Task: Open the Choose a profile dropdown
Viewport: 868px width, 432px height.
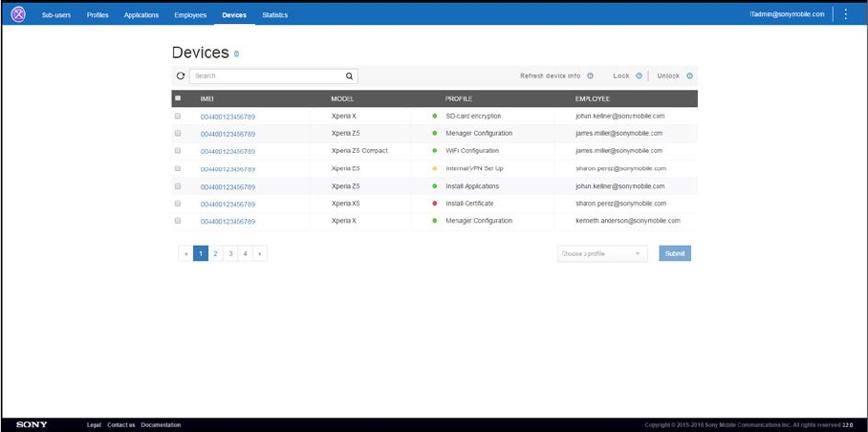Action: (x=602, y=254)
